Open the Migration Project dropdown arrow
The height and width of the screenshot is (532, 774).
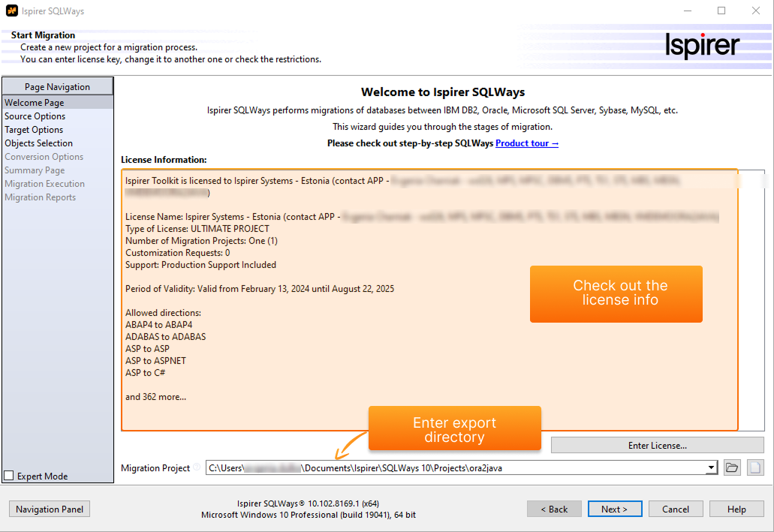pos(711,467)
